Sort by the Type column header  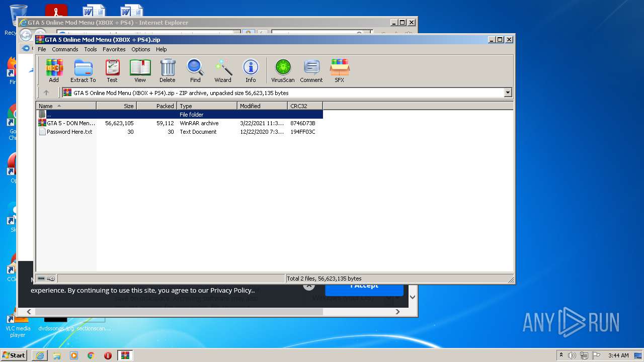pyautogui.click(x=207, y=106)
